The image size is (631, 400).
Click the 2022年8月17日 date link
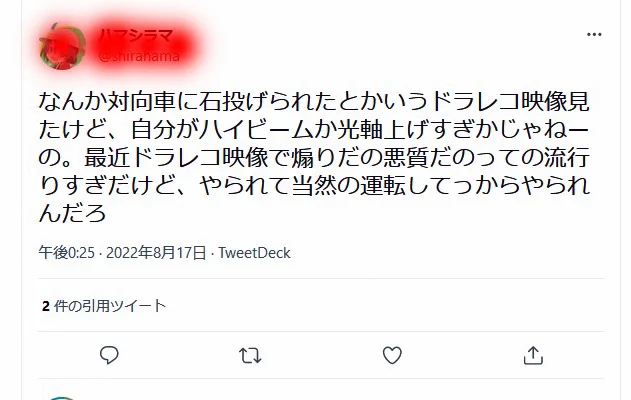156,253
